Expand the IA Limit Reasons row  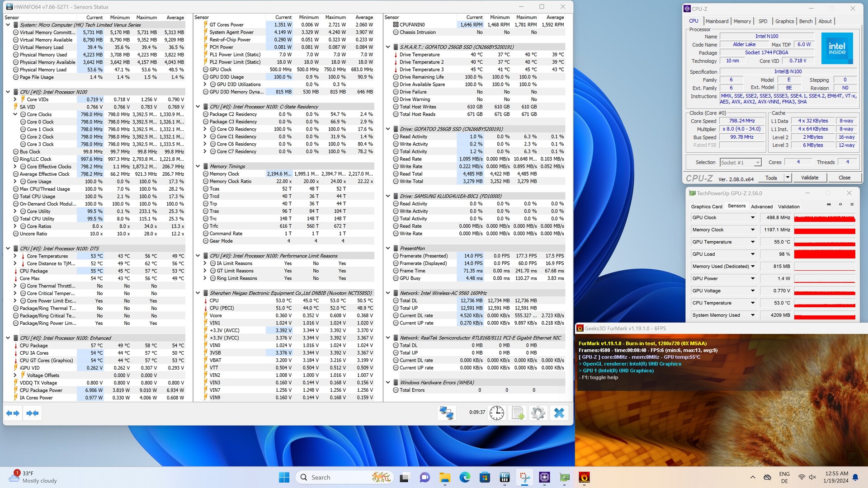[205, 263]
